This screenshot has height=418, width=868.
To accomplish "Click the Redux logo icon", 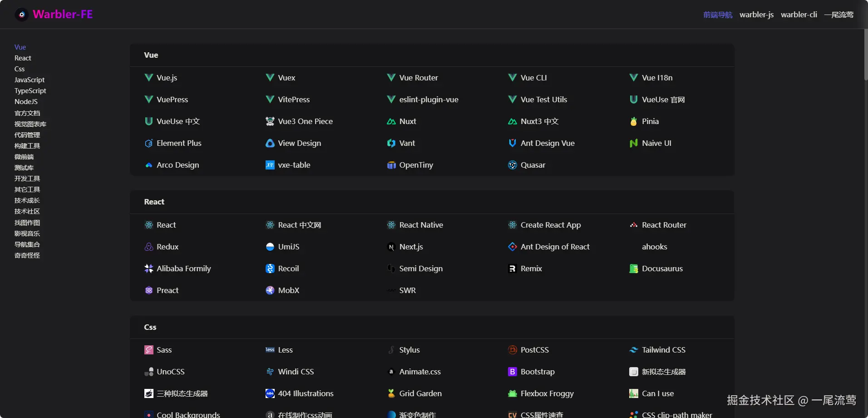I will point(148,247).
